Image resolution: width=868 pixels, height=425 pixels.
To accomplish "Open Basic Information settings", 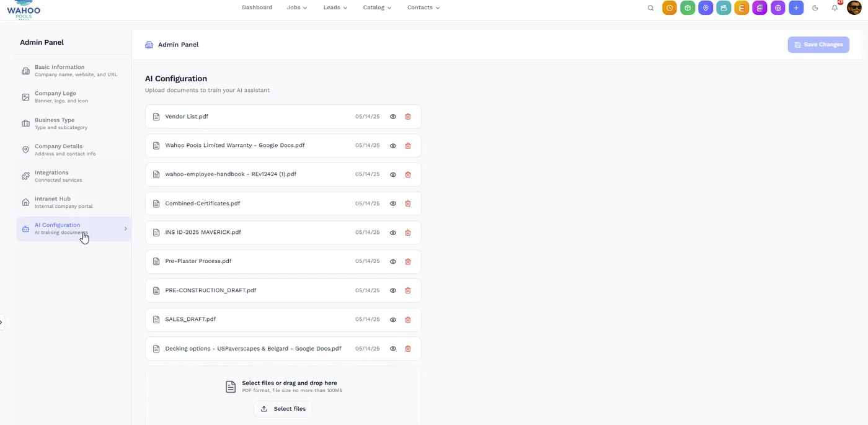I will pos(73,71).
